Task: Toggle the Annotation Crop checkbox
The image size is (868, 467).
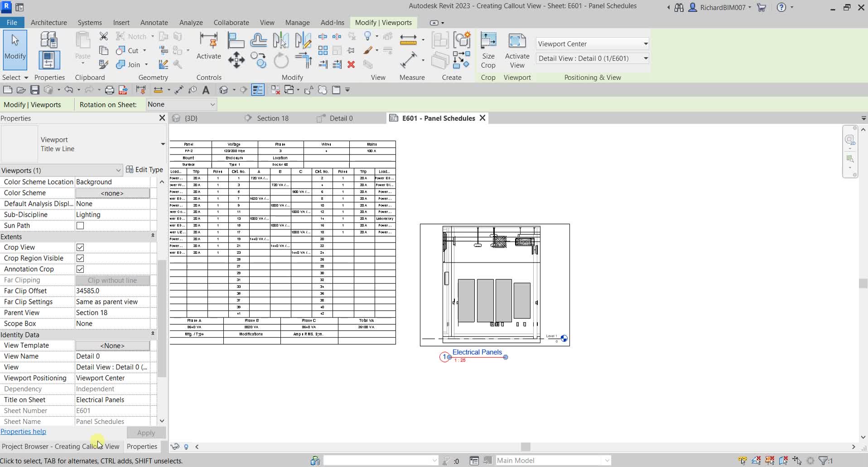Action: pyautogui.click(x=80, y=269)
